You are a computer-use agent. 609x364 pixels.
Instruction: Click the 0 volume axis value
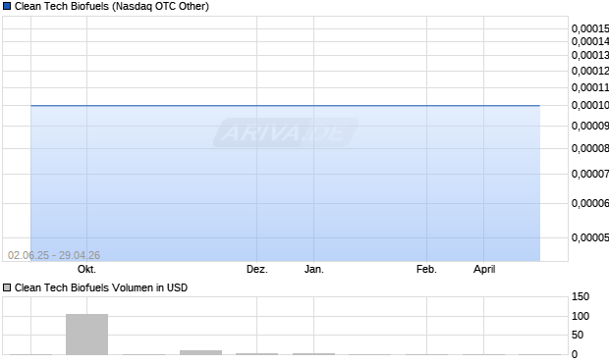[x=575, y=354]
